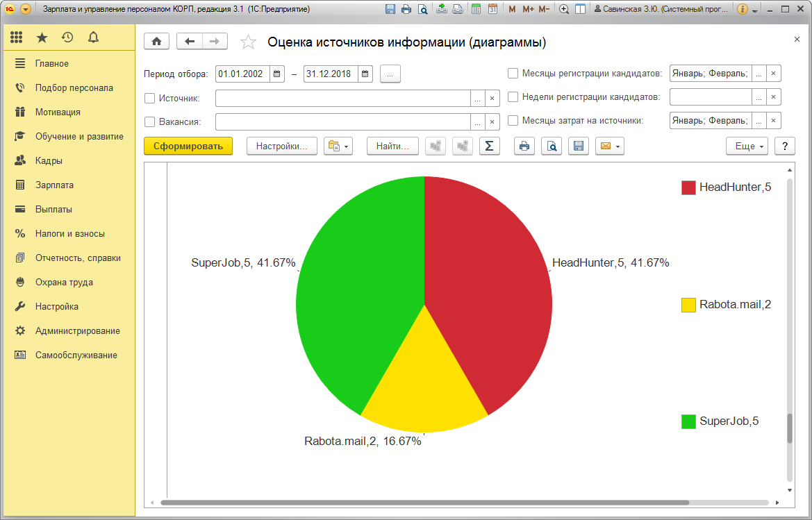Open the send by email dropdown

pos(609,146)
